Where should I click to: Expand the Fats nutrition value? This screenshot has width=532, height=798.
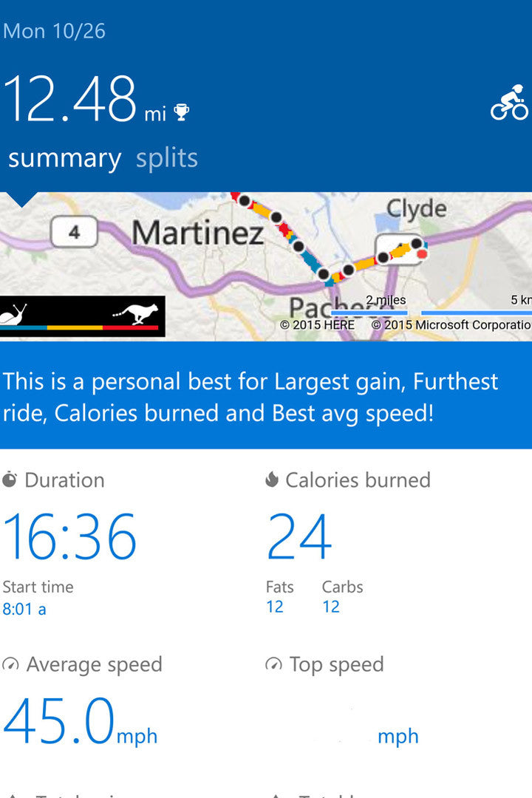[x=276, y=606]
